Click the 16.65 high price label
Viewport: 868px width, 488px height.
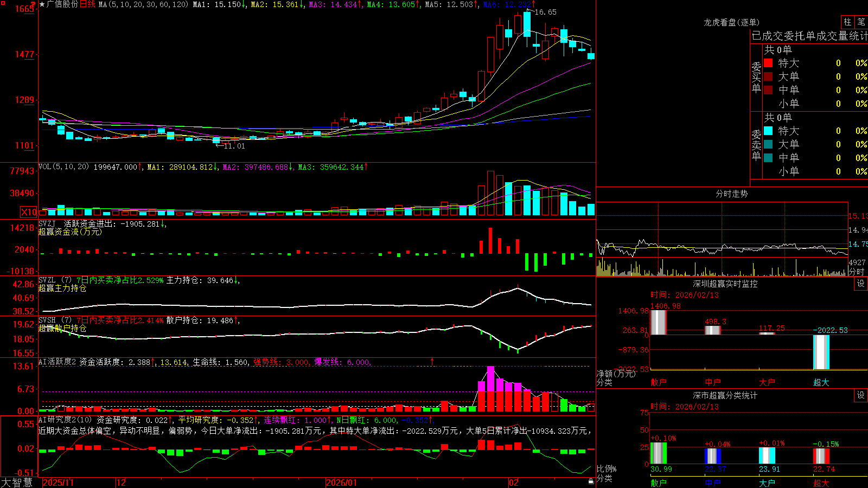click(x=545, y=12)
